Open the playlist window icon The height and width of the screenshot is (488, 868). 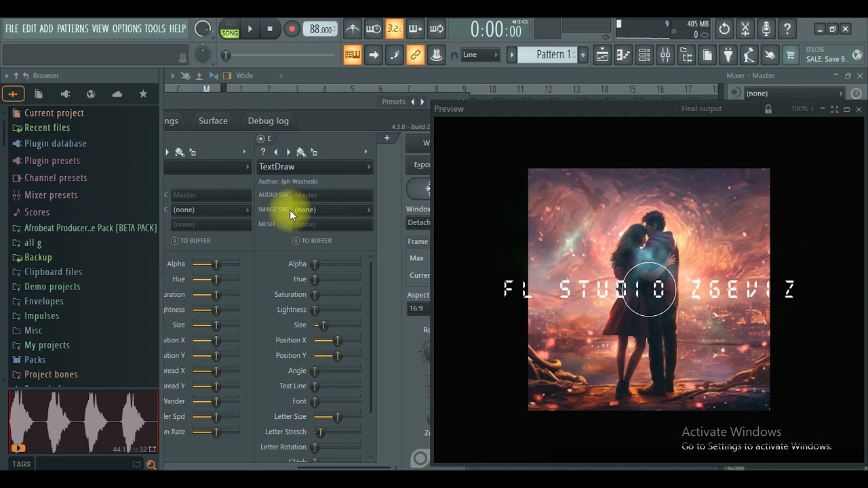tap(602, 55)
